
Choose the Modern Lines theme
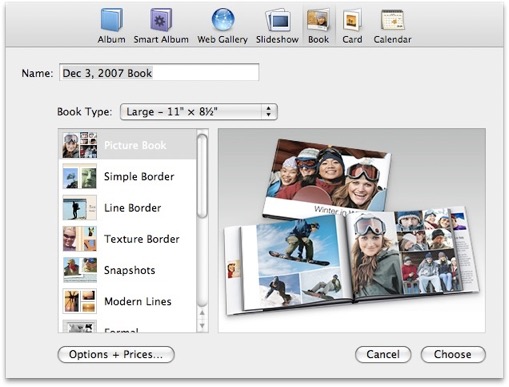127,301
